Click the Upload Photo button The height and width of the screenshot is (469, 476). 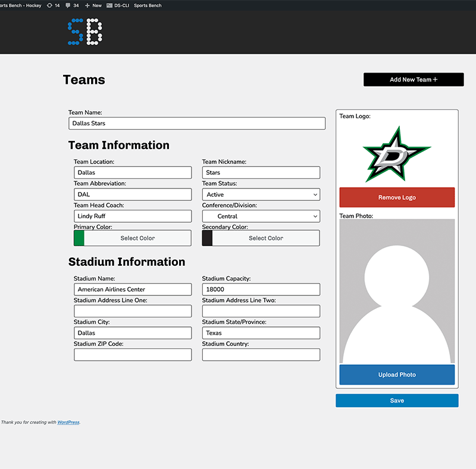397,374
